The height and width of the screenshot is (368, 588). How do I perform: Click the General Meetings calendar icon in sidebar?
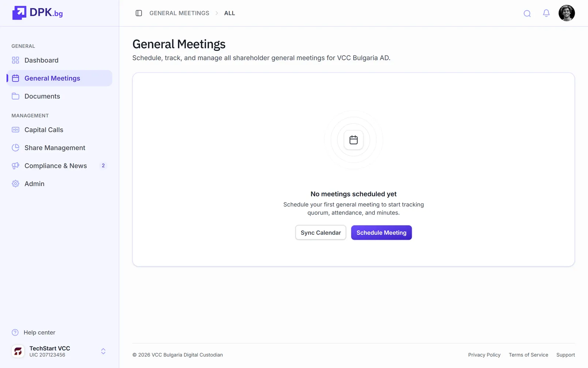click(x=15, y=78)
